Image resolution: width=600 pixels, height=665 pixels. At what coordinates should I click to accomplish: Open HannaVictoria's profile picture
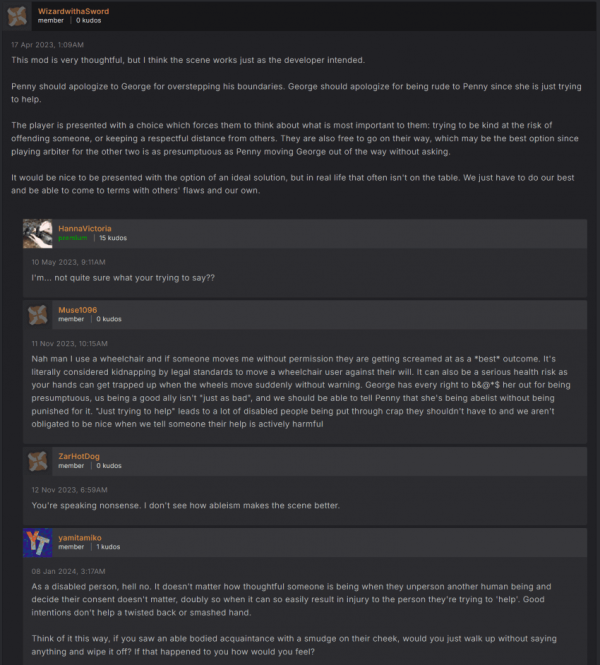click(x=38, y=234)
